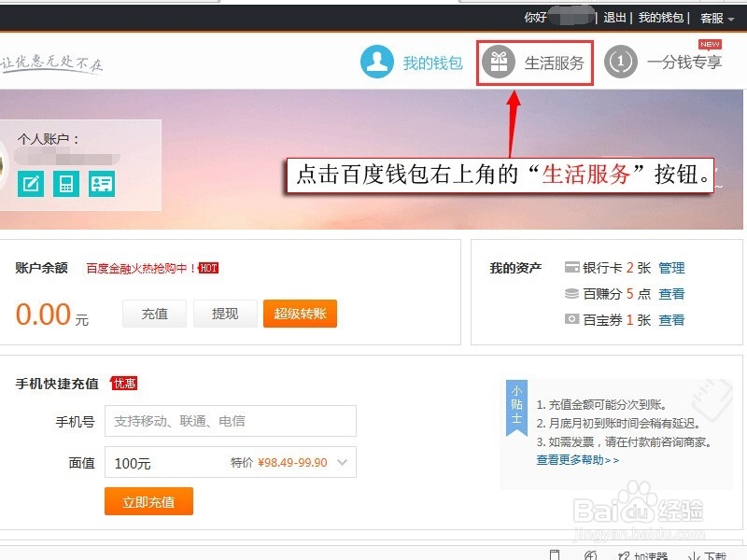Click 管理 link next to 银行卡
This screenshot has height=560, width=747.
point(671,268)
